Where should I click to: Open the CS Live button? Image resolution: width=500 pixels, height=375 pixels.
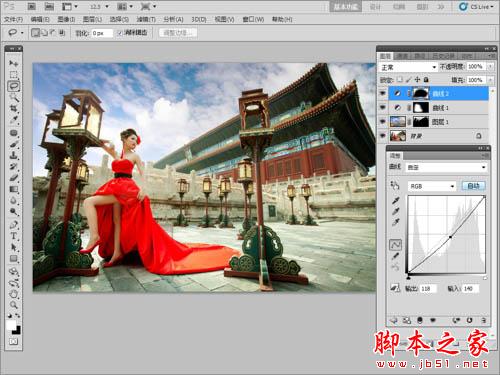pyautogui.click(x=476, y=6)
